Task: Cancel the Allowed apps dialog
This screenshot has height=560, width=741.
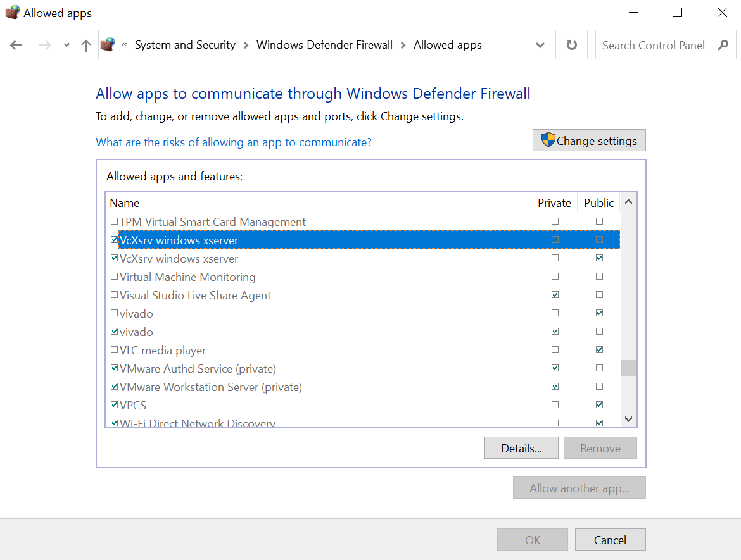Action: [x=610, y=540]
